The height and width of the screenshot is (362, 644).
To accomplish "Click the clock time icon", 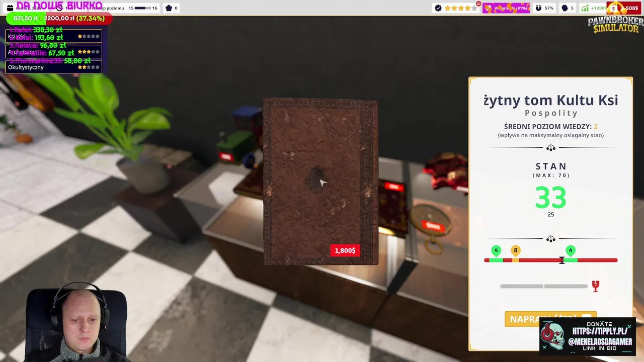I will [x=59, y=8].
